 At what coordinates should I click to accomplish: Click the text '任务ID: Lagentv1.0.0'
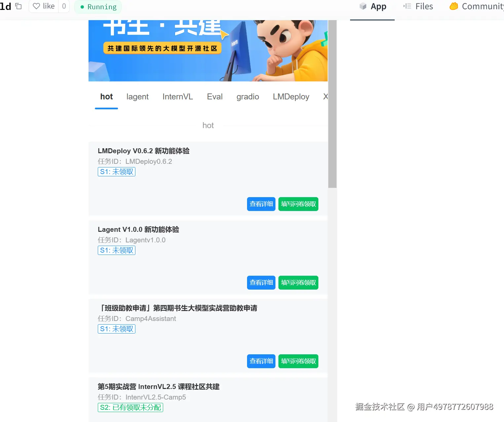(x=131, y=240)
